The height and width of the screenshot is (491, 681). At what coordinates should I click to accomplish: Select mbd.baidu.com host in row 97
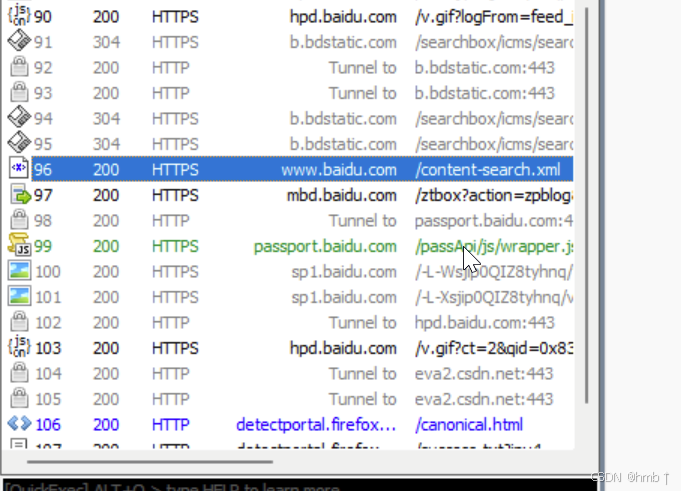342,195
